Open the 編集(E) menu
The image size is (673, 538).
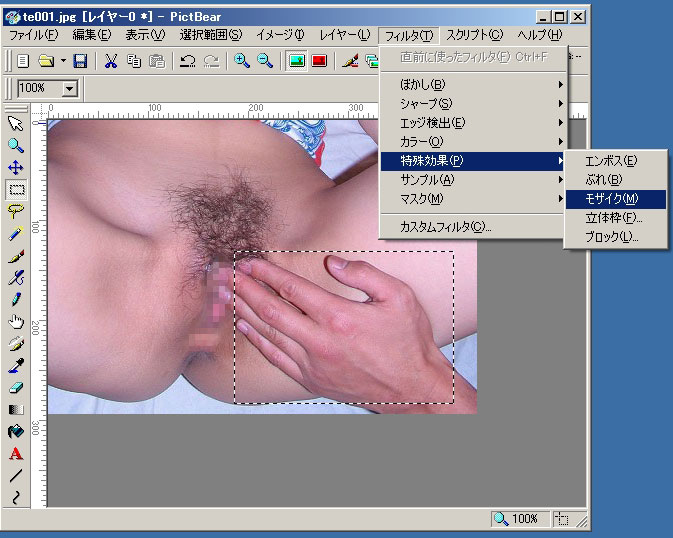coord(92,35)
